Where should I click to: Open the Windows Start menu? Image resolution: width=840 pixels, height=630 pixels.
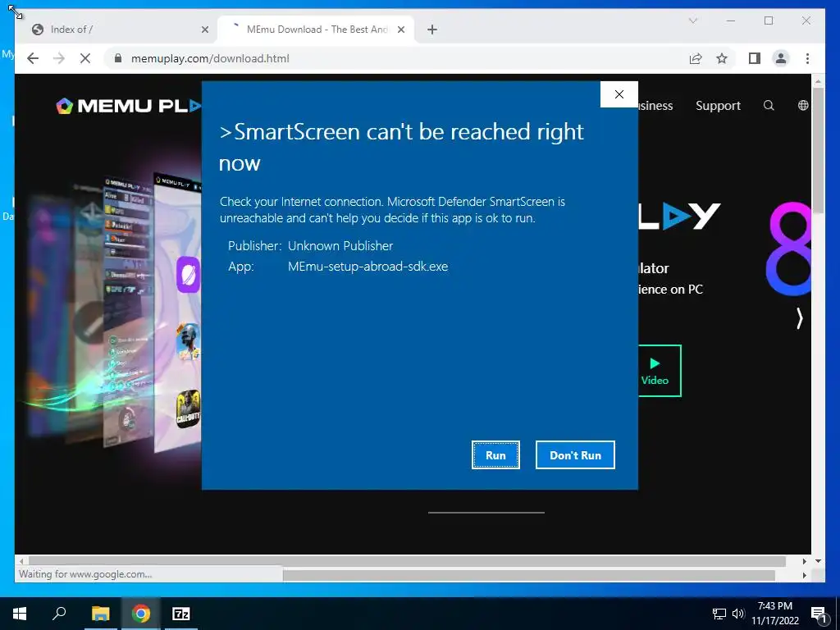[20, 614]
